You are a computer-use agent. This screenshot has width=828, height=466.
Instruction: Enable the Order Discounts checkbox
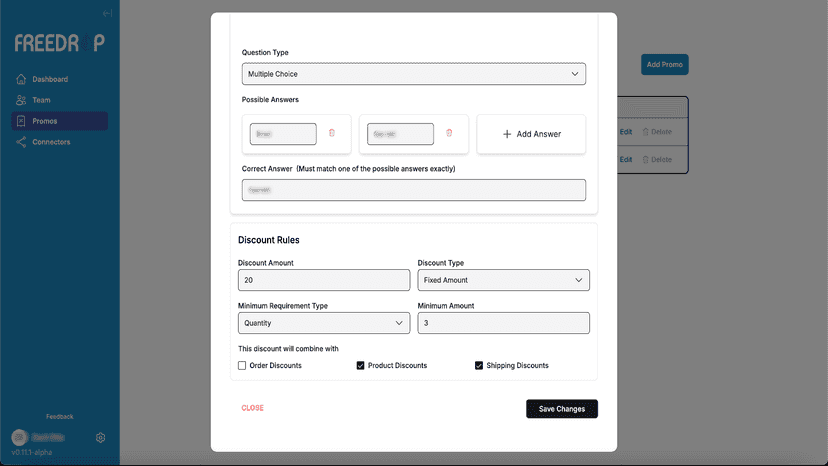coord(242,366)
